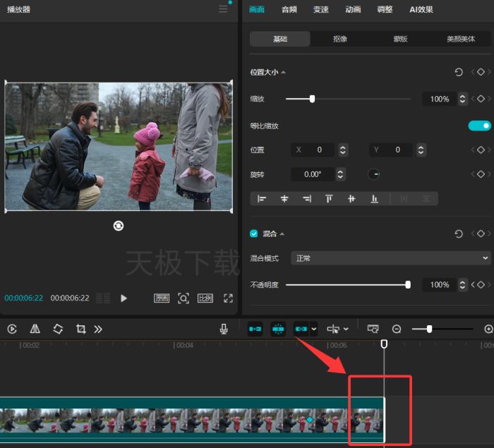The height and width of the screenshot is (448, 494).
Task: Click the zoom out timeline icon
Action: click(397, 329)
